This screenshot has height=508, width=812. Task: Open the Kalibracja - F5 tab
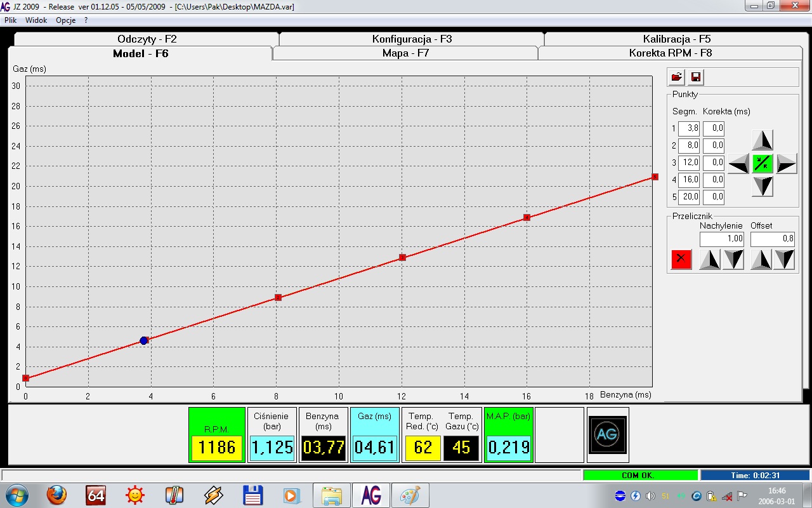[x=676, y=39]
